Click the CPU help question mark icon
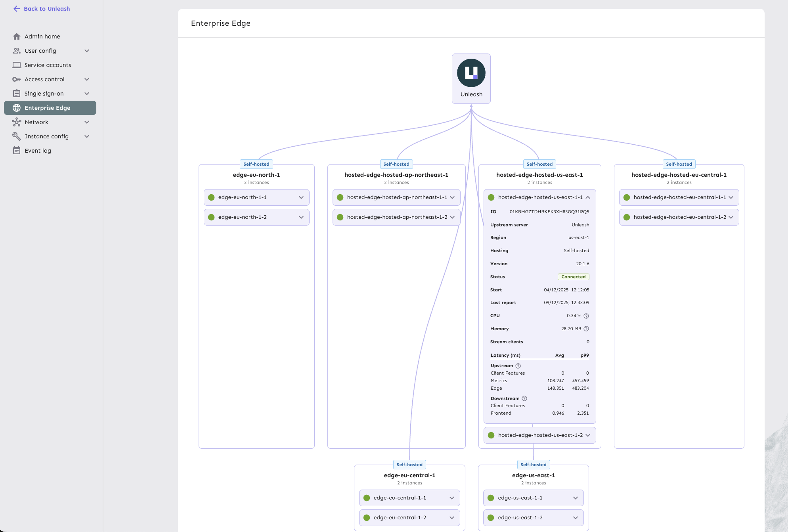The image size is (788, 532). click(586, 316)
